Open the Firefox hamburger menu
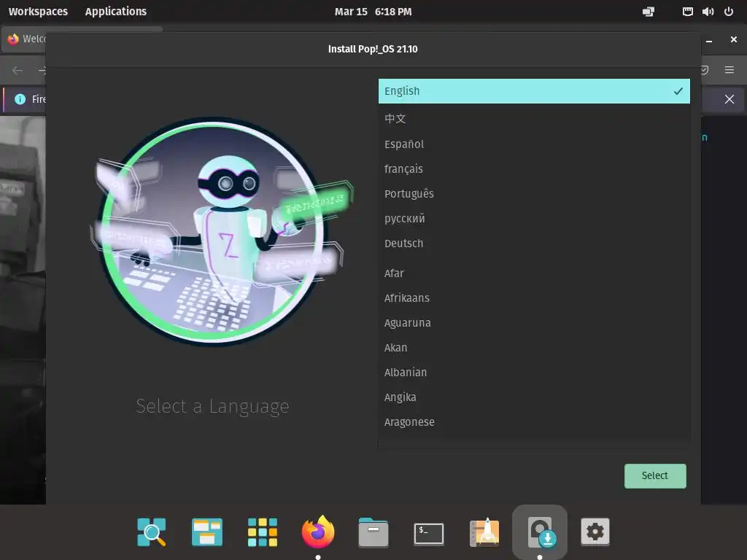747x560 pixels. click(729, 70)
